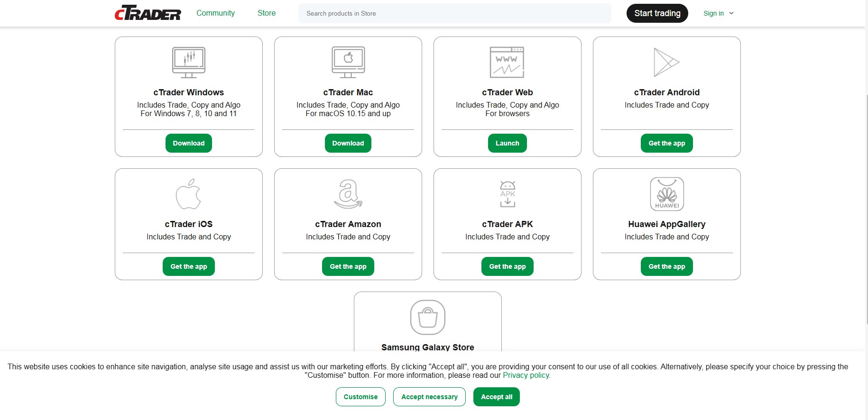Open the Privacy policy link
The height and width of the screenshot is (420, 868).
526,375
